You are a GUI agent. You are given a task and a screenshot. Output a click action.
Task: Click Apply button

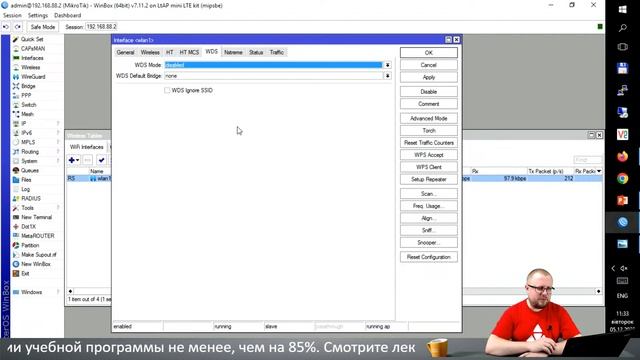(429, 77)
